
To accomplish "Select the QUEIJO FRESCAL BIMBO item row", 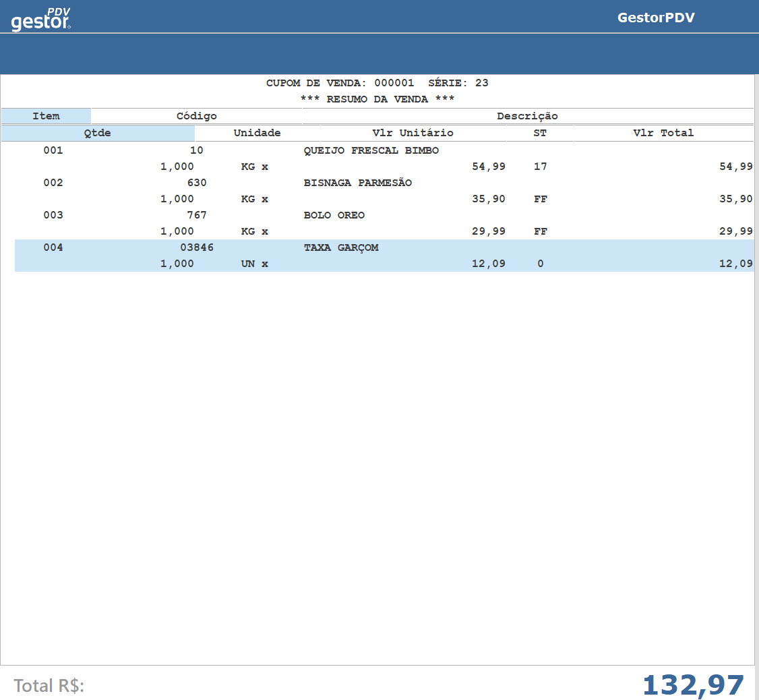I will [x=371, y=150].
